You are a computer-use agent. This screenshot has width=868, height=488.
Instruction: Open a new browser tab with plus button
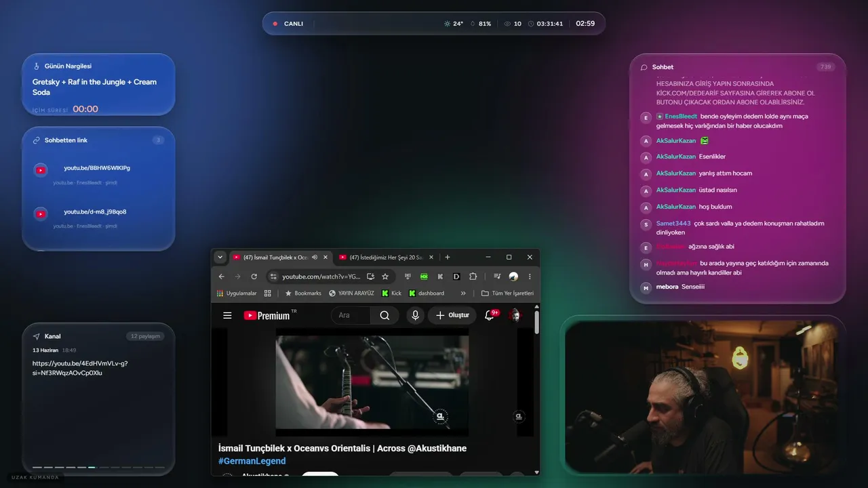[x=447, y=258]
